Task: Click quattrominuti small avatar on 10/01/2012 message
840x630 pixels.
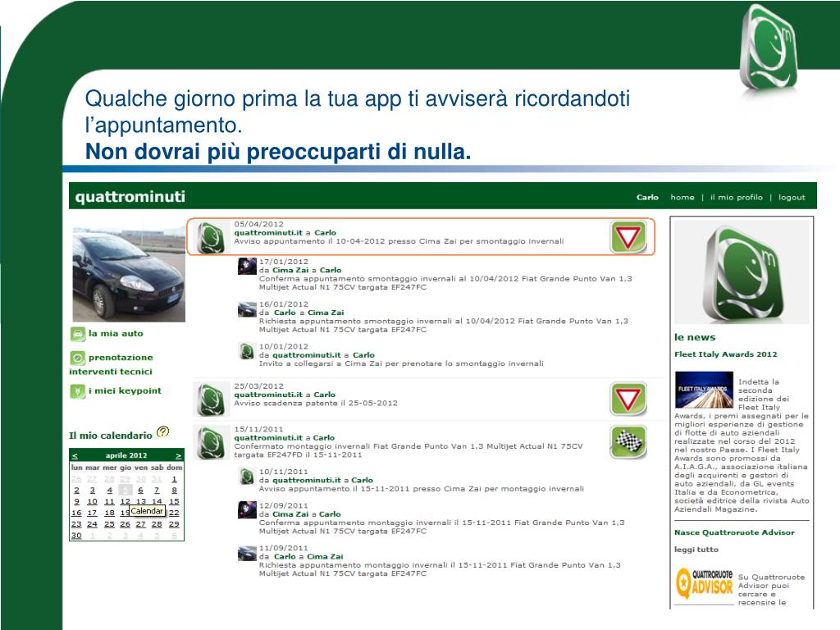Action: click(x=247, y=351)
